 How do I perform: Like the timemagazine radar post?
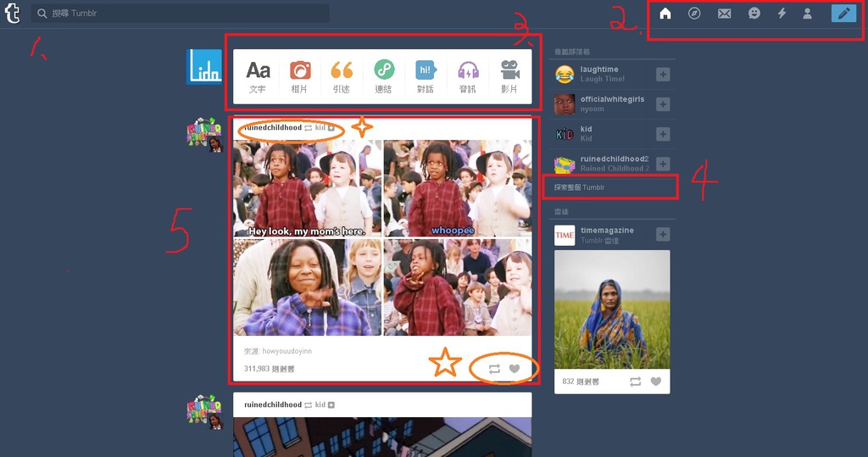[656, 382]
